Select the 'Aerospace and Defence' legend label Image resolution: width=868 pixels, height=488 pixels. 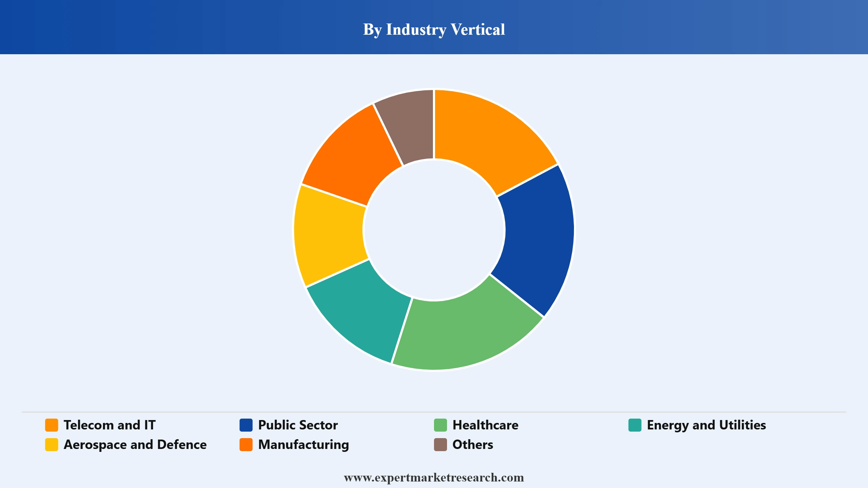[135, 445]
